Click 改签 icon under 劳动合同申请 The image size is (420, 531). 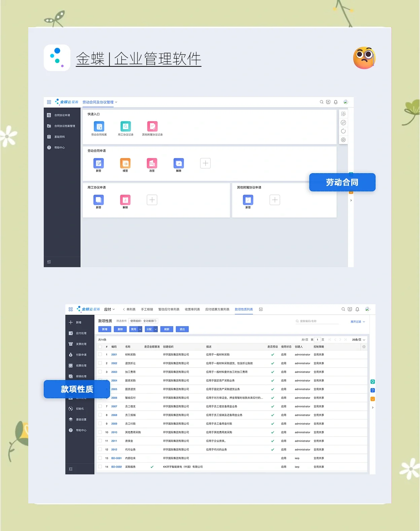[x=152, y=163]
